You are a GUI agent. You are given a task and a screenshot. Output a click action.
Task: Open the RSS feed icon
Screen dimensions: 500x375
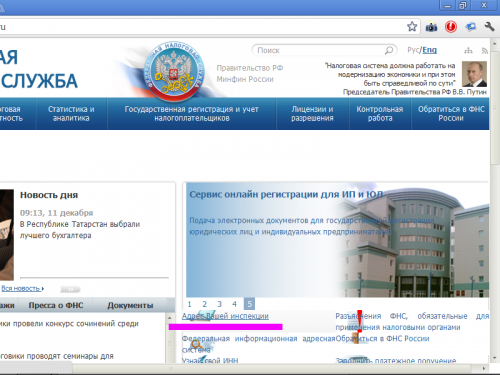[485, 51]
